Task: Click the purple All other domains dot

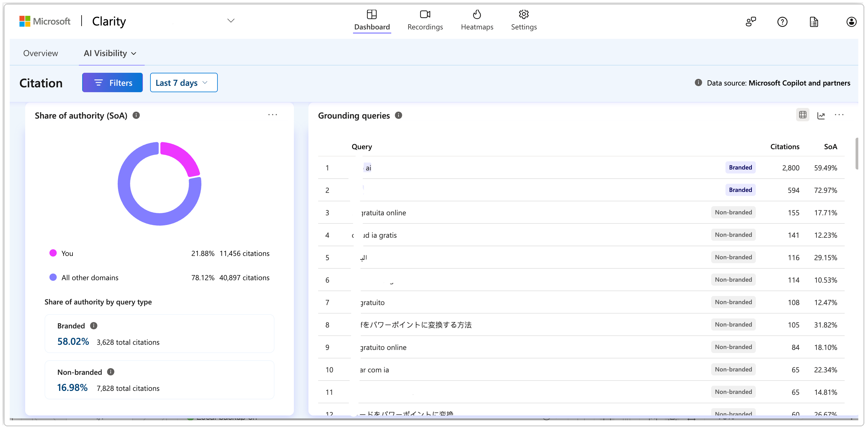Action: pyautogui.click(x=53, y=277)
